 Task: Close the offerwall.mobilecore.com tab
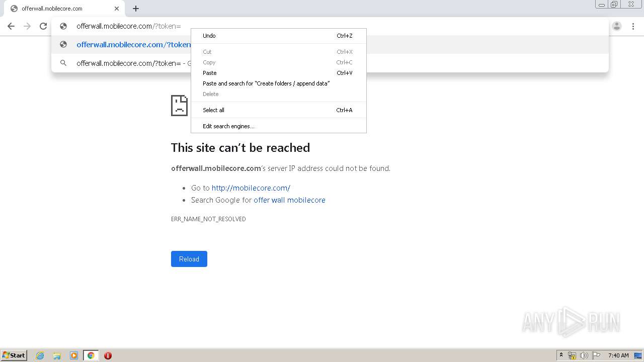pyautogui.click(x=117, y=9)
